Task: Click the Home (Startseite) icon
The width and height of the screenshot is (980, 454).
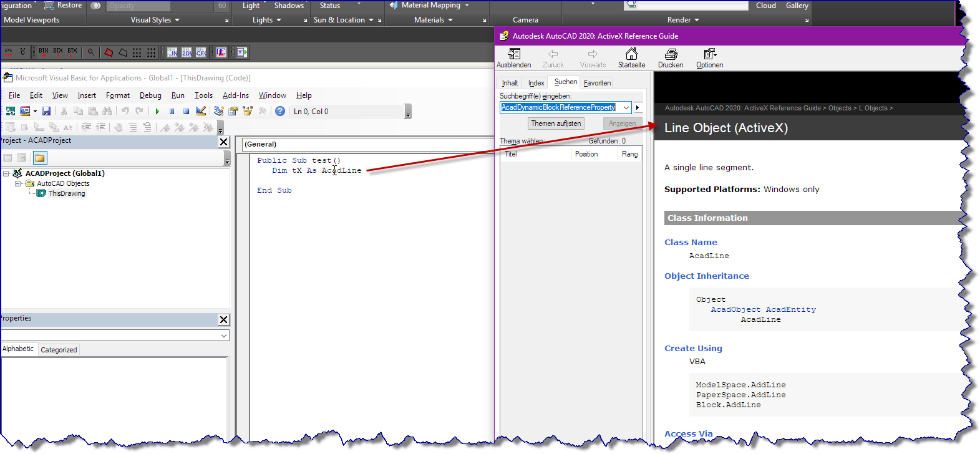Action: [631, 58]
